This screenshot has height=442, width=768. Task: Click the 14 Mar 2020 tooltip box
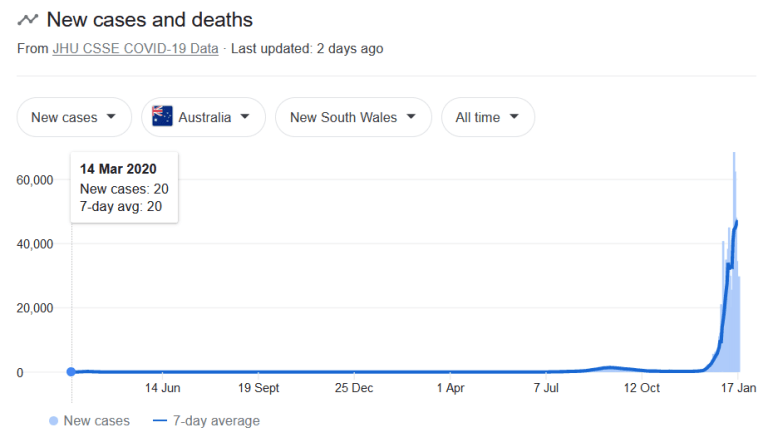(124, 188)
